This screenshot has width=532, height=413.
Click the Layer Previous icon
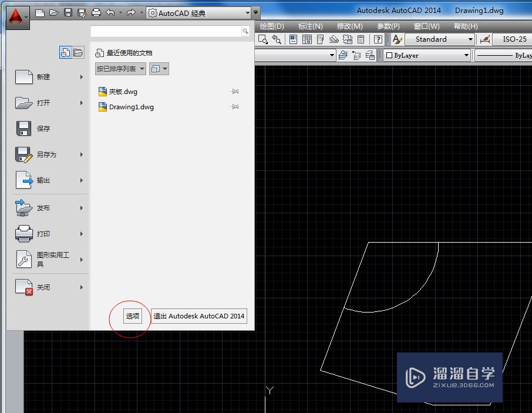356,55
